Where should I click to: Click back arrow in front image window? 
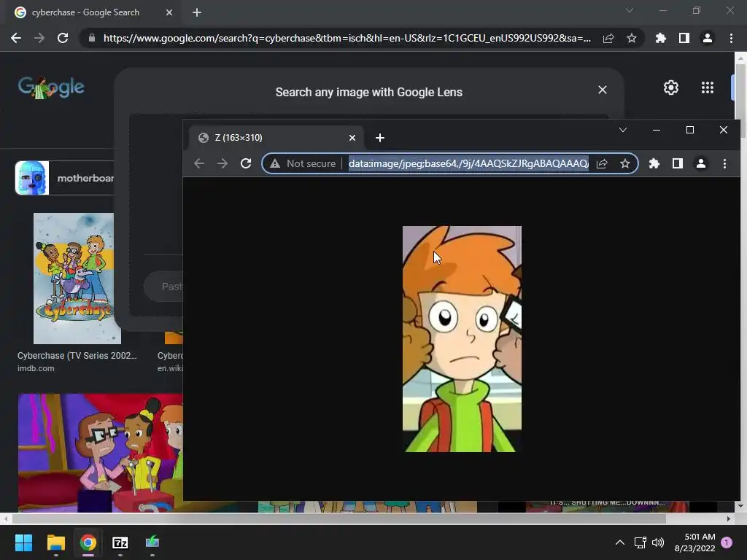tap(199, 164)
